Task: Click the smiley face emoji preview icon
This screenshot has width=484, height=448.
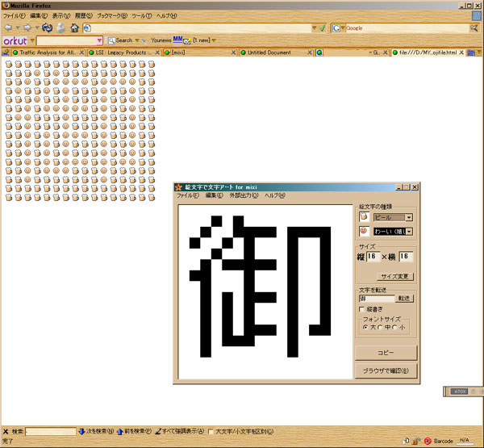Action: pos(365,231)
